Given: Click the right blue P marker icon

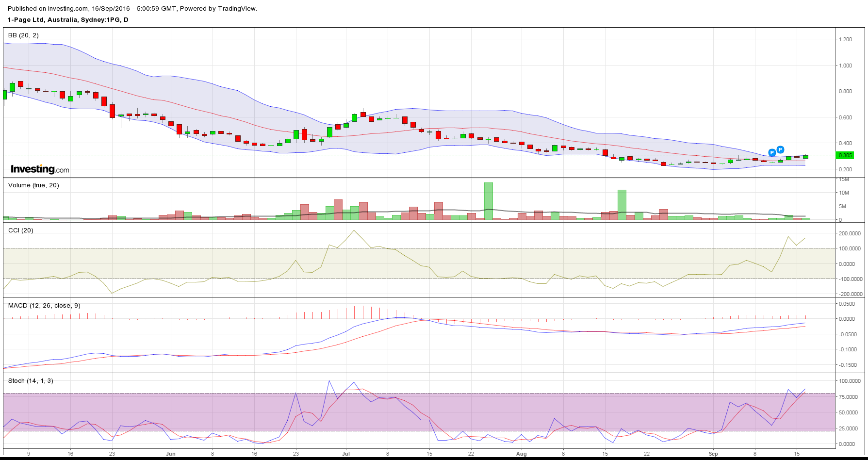Looking at the screenshot, I should pyautogui.click(x=780, y=149).
